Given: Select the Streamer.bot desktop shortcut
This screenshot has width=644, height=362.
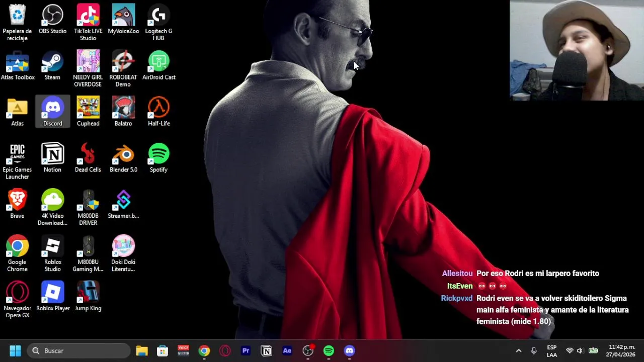Looking at the screenshot, I should click(x=123, y=205).
